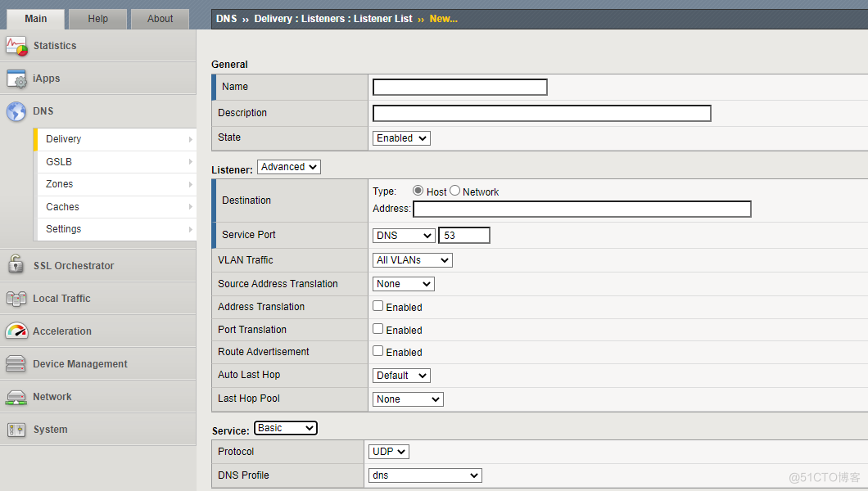Click the DNS globe icon
The height and width of the screenshot is (491, 868).
point(16,111)
